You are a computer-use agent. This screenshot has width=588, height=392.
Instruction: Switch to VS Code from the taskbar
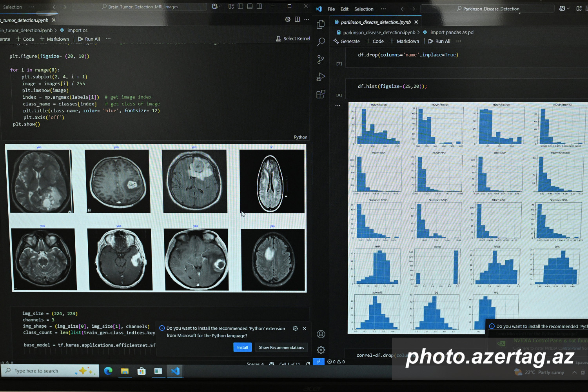click(175, 371)
